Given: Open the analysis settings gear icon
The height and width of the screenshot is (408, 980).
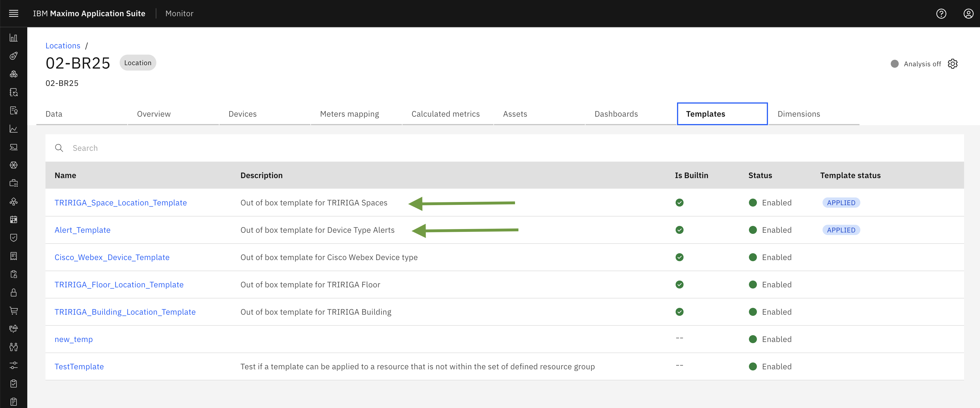Looking at the screenshot, I should [x=953, y=64].
